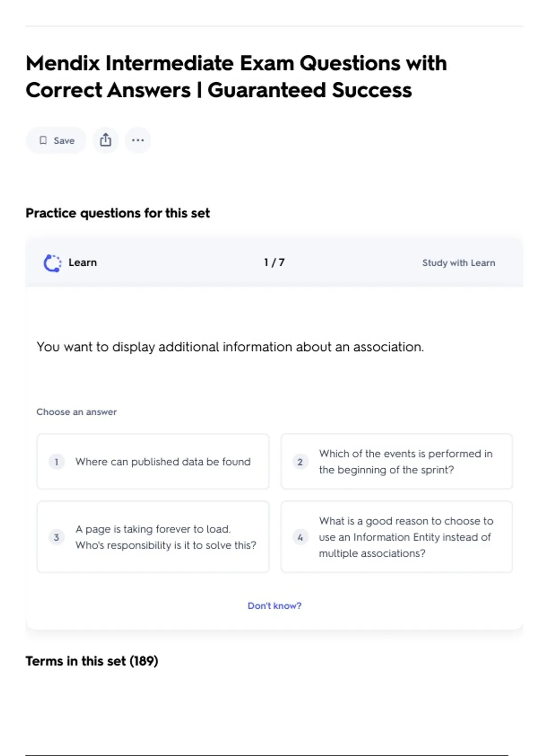Select the Information Entity answer option

coord(405,537)
